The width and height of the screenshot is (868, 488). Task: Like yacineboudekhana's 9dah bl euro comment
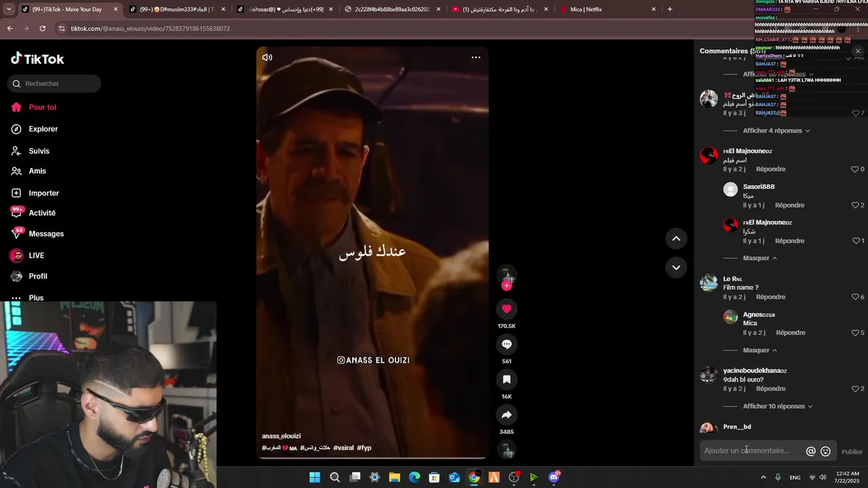855,389
